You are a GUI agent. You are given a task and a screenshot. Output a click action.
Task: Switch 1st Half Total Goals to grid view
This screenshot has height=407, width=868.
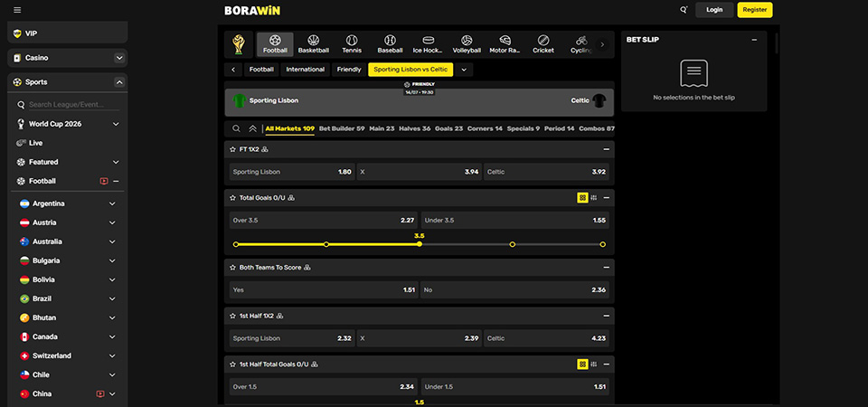(582, 364)
